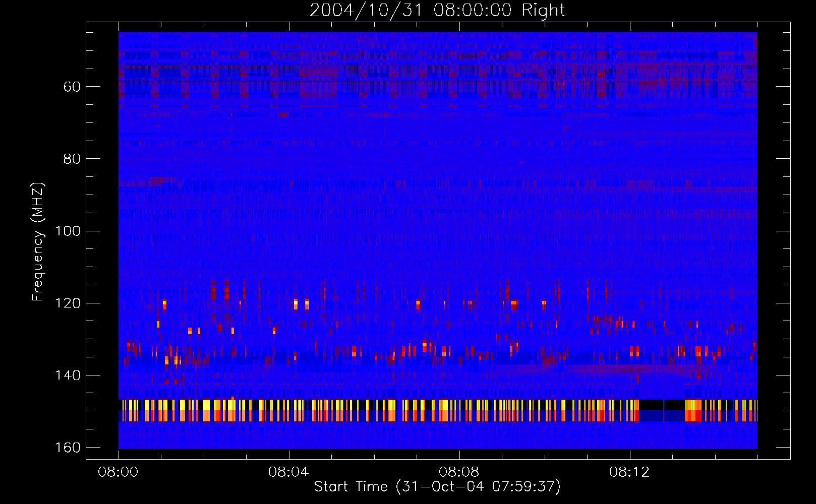Viewport: 816px width, 504px height.
Task: Click the 120 frequency tick label
Action: point(68,303)
